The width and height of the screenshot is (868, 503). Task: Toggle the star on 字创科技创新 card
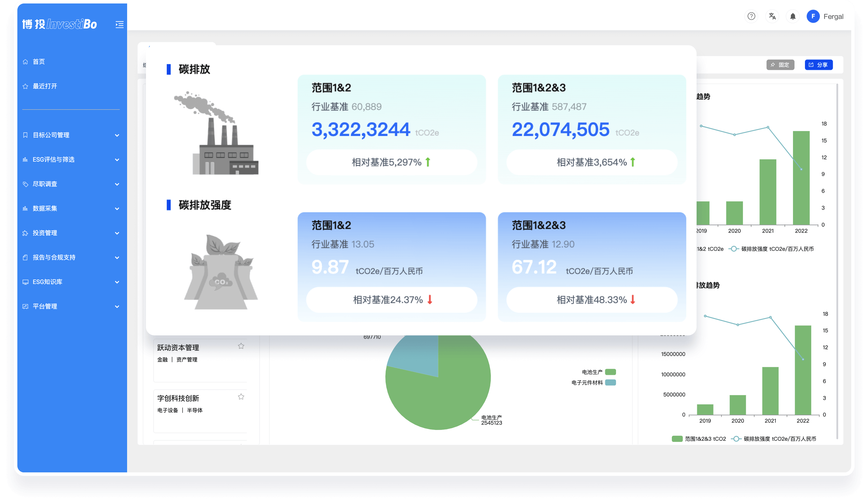(241, 397)
